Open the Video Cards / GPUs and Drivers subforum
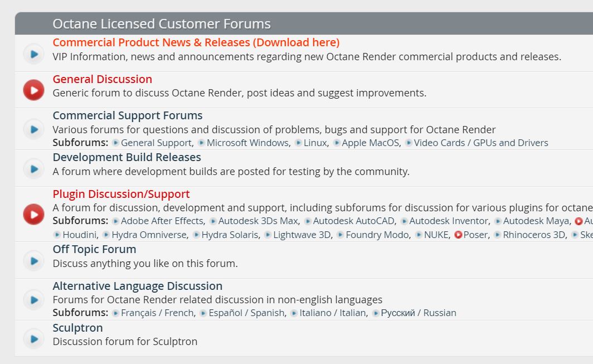This screenshot has height=364, width=593. [x=480, y=143]
